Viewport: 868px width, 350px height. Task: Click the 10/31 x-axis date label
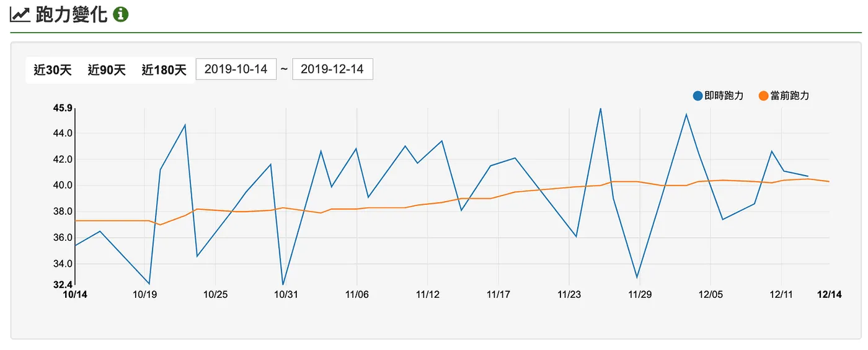click(286, 295)
